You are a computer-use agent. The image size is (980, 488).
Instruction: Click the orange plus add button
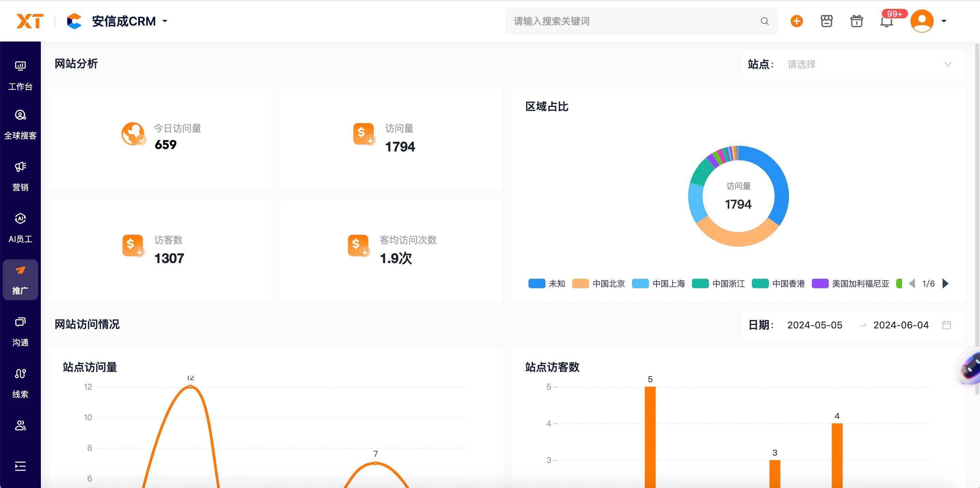click(x=796, y=21)
